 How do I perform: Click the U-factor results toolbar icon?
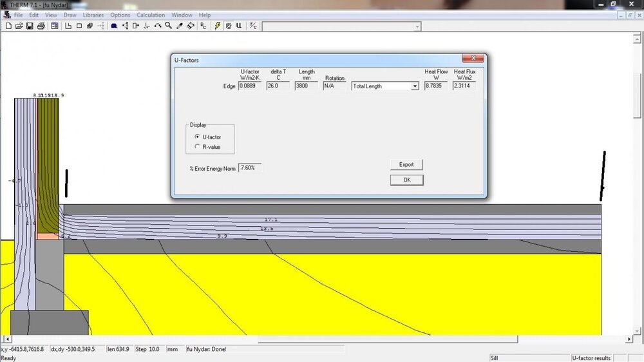click(239, 26)
